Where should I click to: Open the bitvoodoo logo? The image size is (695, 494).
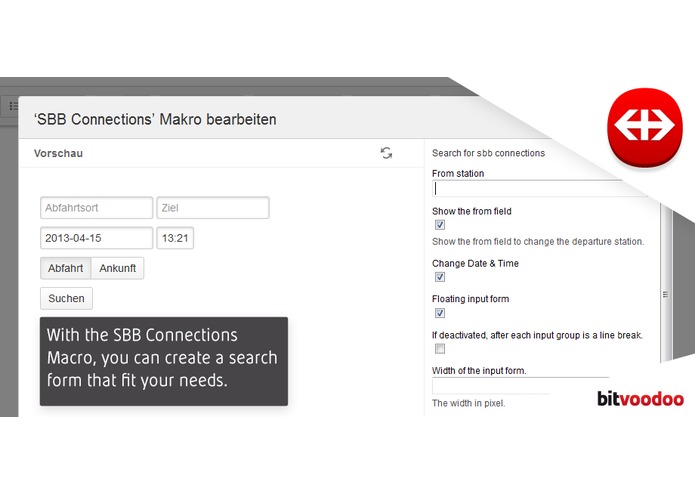pos(640,398)
